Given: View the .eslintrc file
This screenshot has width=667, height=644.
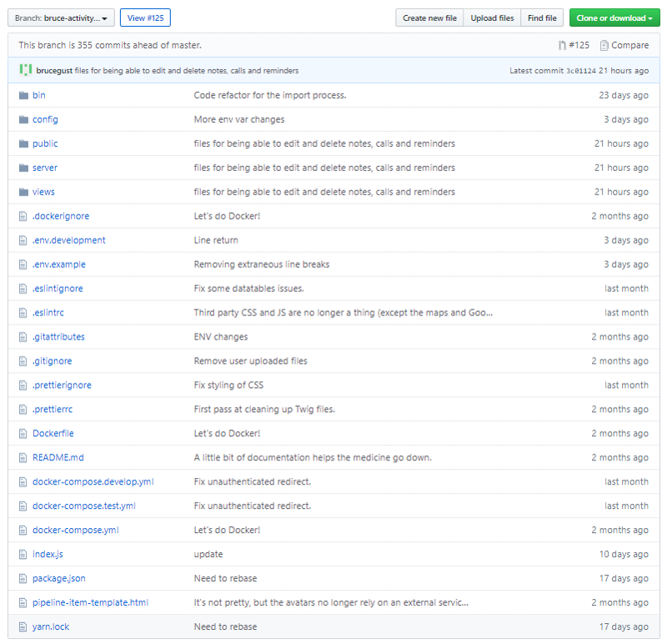Looking at the screenshot, I should click(48, 313).
